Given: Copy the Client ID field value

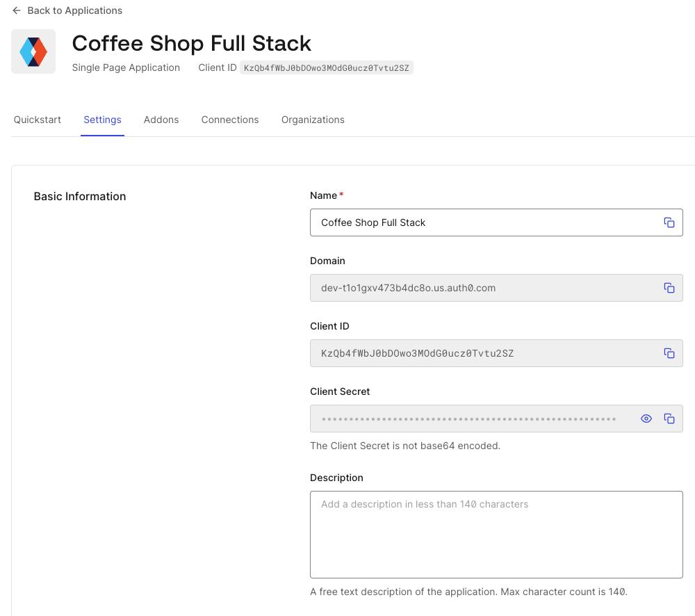Looking at the screenshot, I should [x=669, y=353].
